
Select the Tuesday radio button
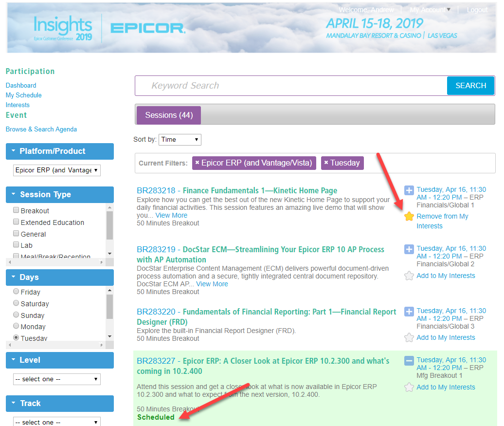pyautogui.click(x=16, y=337)
